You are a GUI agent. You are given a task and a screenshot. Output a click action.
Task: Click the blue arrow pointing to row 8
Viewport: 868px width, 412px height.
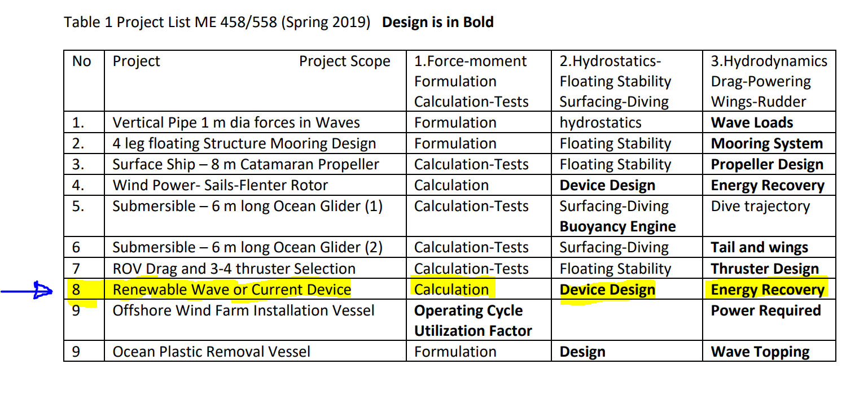click(x=27, y=291)
